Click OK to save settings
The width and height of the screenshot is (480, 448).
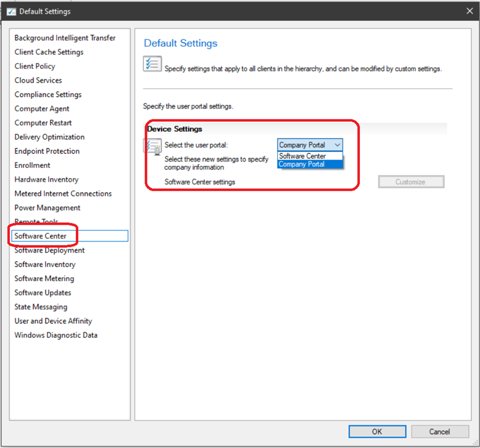(x=377, y=432)
